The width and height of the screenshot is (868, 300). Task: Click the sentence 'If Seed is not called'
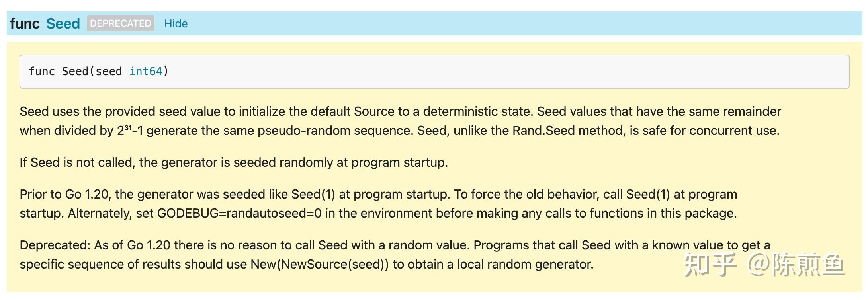[234, 163]
